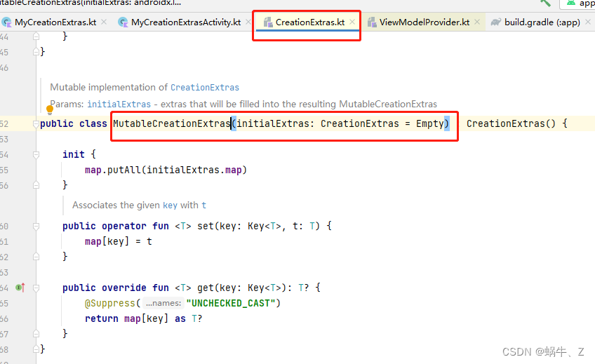Screen dimensions: 595x364
Task: Follow the CreationExtras doc link
Action: point(205,88)
